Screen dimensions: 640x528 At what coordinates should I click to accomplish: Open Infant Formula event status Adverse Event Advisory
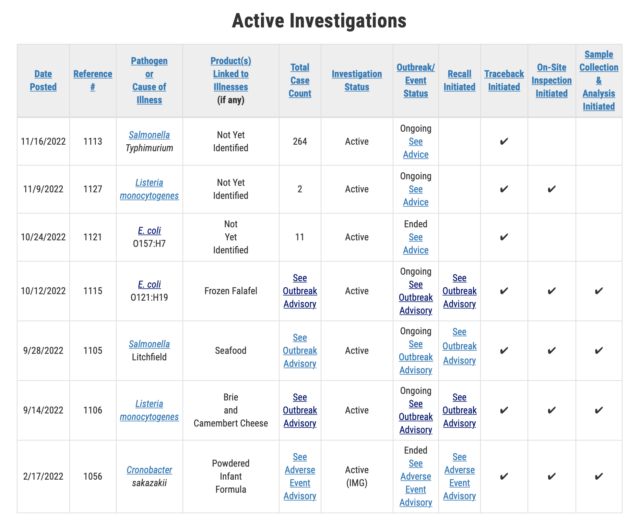[416, 483]
